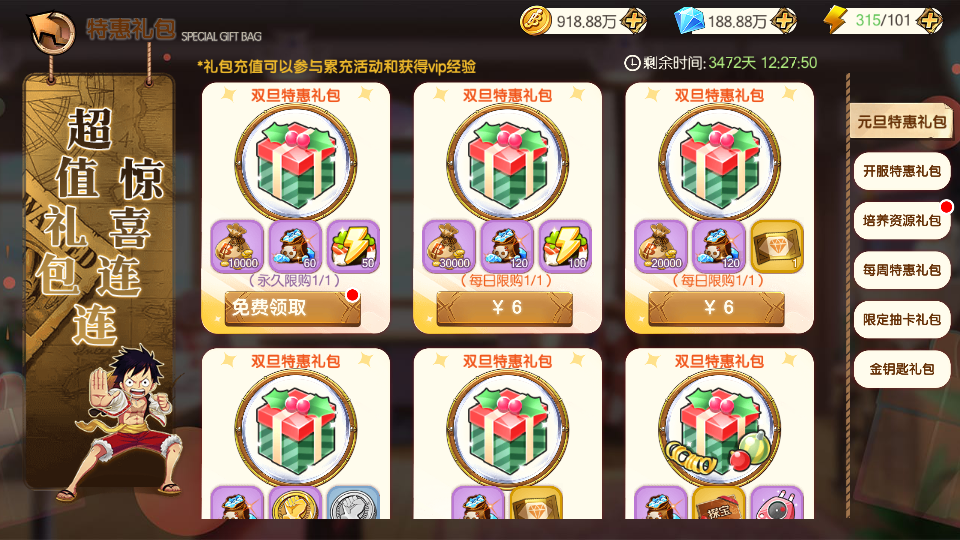
Task: Open the 限定抽卡礼包 tab
Action: point(902,320)
